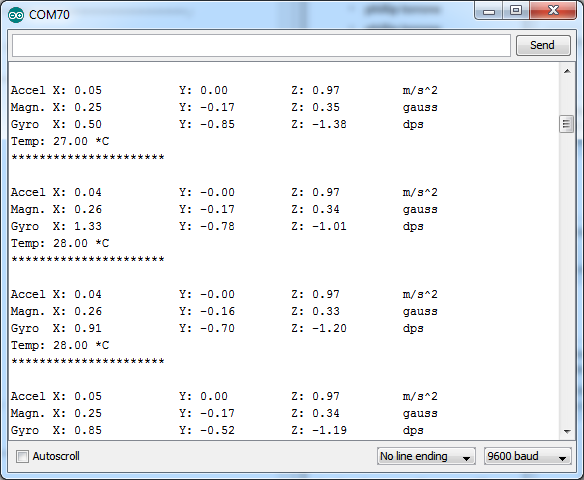Click the first Temp: 27.00 *C line

[x=60, y=141]
